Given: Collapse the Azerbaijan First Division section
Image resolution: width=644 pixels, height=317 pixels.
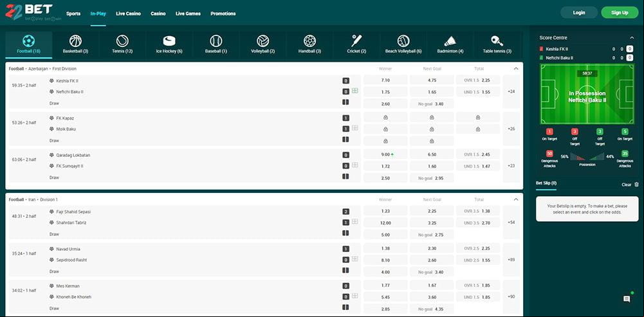Looking at the screenshot, I should click(x=516, y=69).
